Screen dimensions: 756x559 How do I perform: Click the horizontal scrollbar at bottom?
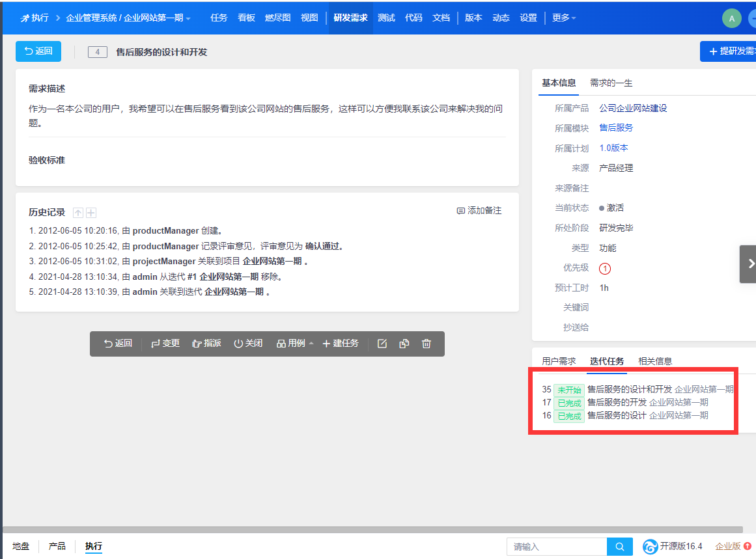point(372,530)
